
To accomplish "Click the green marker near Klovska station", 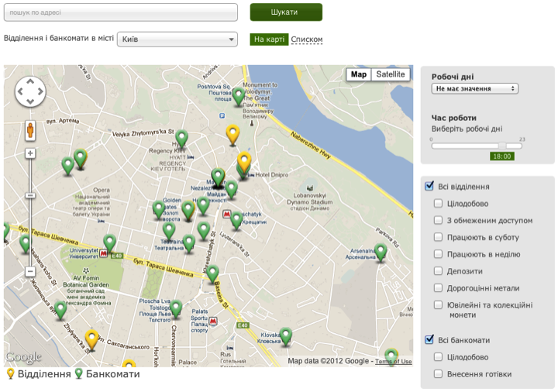I will click(286, 335).
